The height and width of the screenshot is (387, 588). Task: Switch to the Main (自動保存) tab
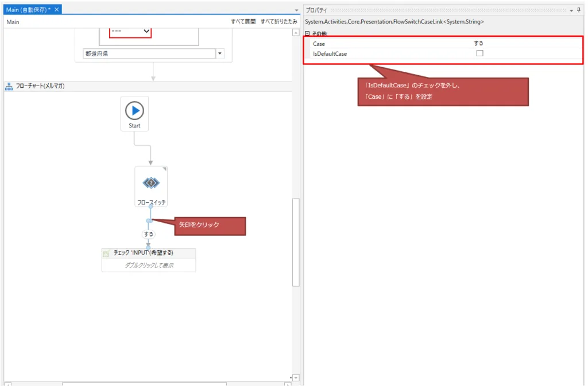[x=28, y=10]
